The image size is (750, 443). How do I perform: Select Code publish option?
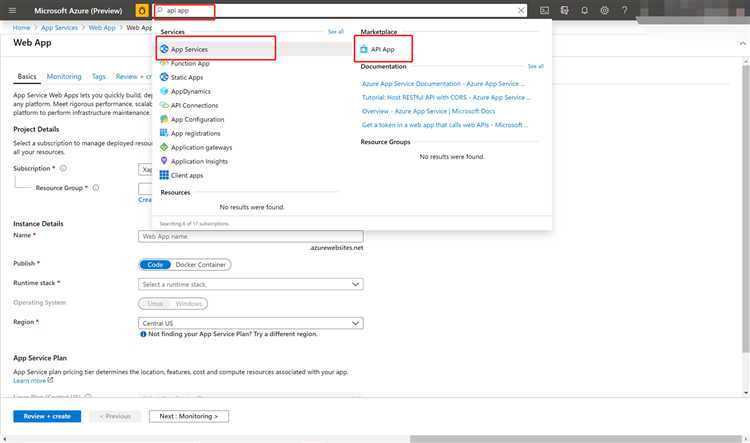click(x=155, y=265)
